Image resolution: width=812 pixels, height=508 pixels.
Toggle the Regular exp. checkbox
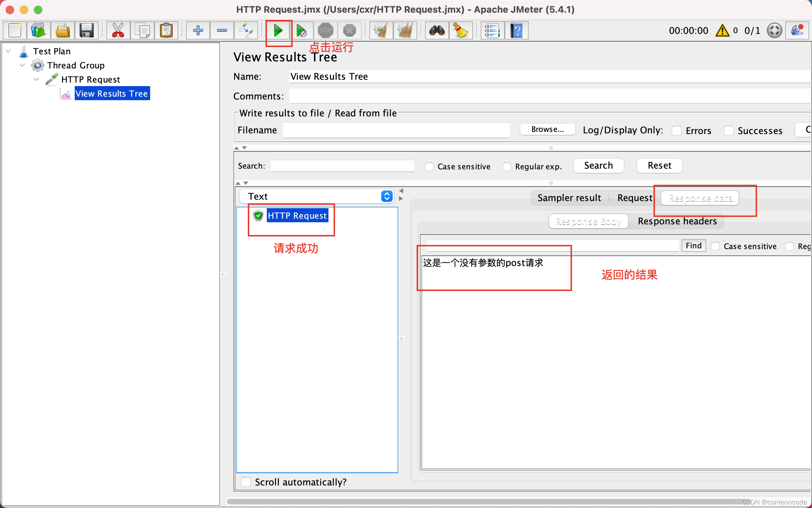(x=506, y=166)
